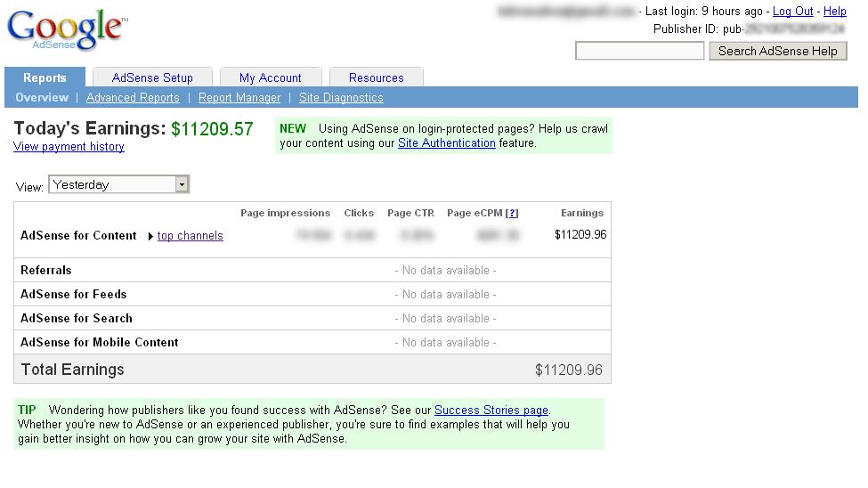Click the AdSense for Content row label

[x=78, y=235]
